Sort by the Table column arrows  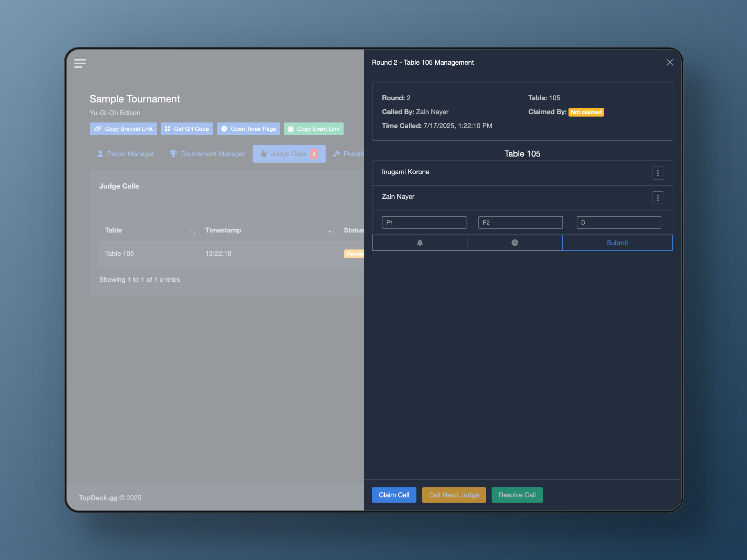pos(193,233)
